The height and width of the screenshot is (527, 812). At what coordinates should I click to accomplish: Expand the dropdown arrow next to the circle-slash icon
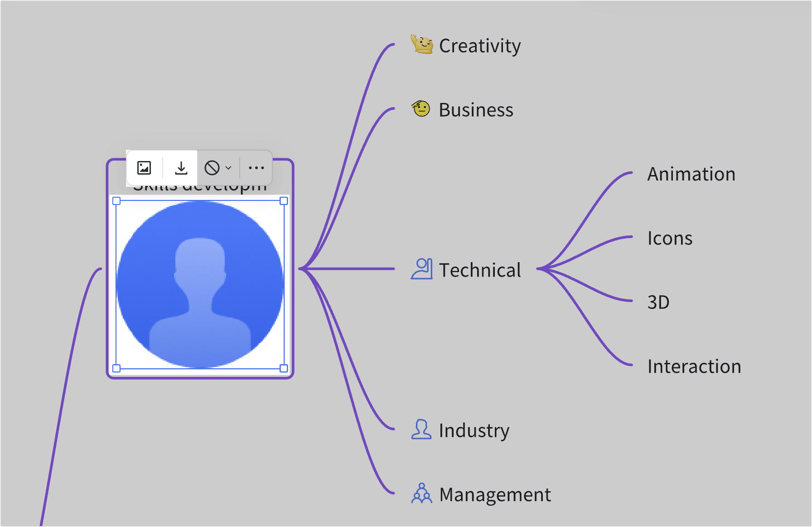pos(228,168)
